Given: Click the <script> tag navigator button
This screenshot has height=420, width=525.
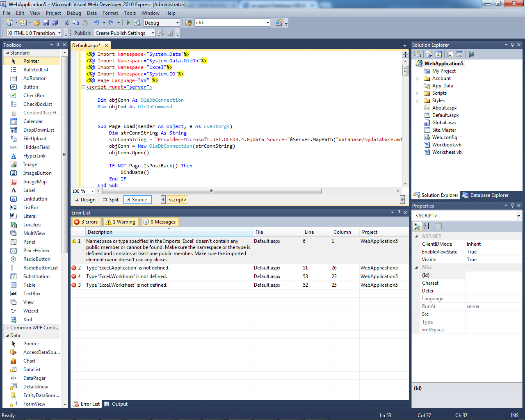Looking at the screenshot, I should [178, 200].
